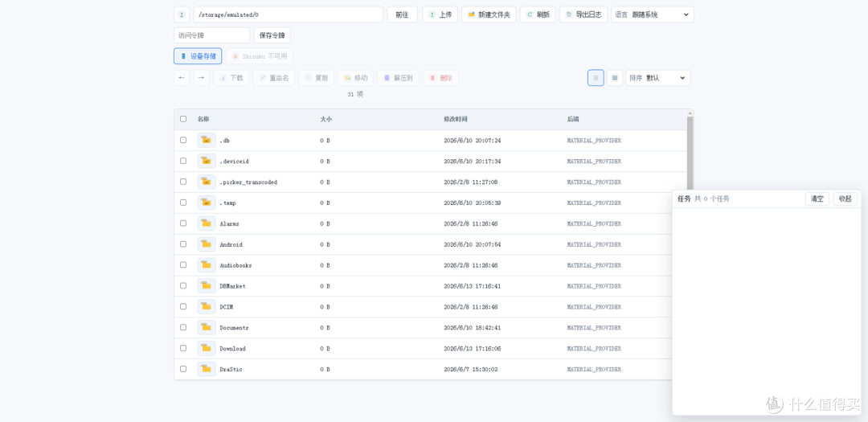Click the 大小 size column header
Screen dimensions: 868x422
tap(326, 119)
